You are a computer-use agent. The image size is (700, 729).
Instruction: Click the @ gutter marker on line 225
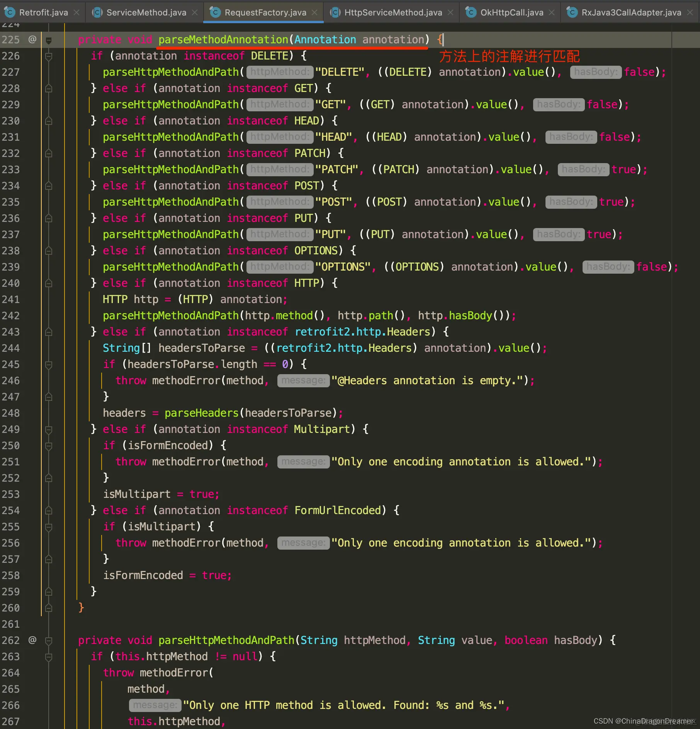pos(32,39)
